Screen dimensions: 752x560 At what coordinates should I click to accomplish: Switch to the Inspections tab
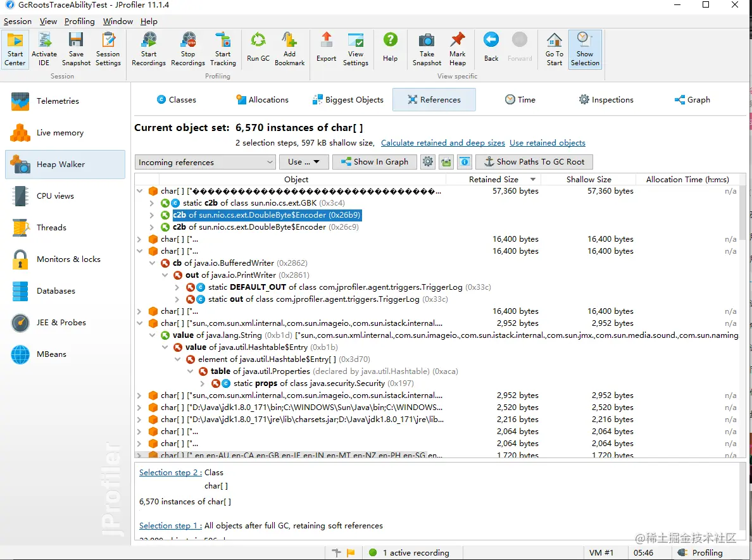coord(606,100)
